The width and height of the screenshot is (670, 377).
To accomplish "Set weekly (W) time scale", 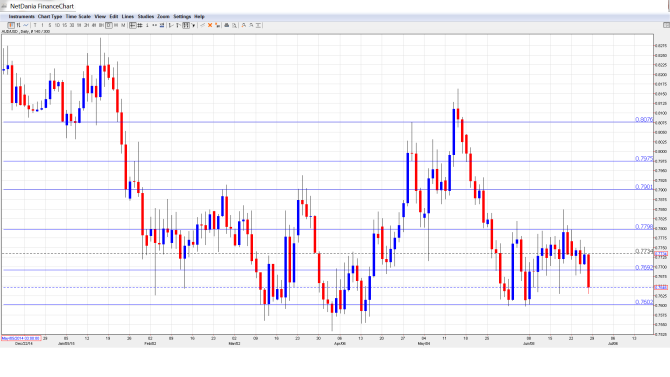I will (x=116, y=26).
